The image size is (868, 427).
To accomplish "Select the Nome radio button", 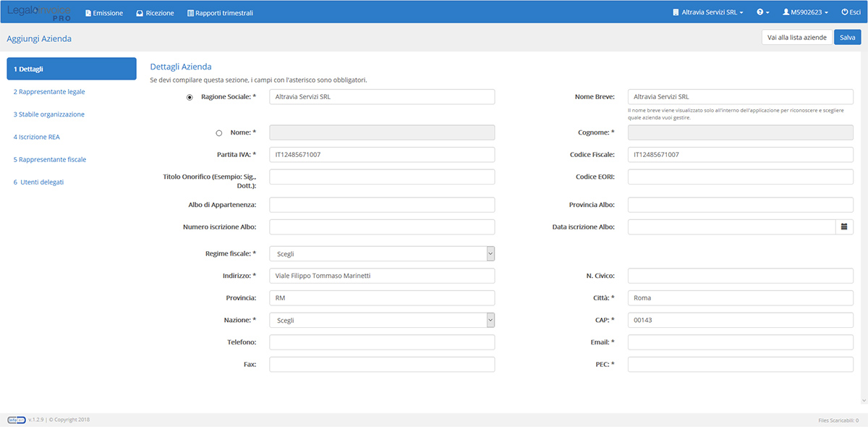I will (219, 133).
